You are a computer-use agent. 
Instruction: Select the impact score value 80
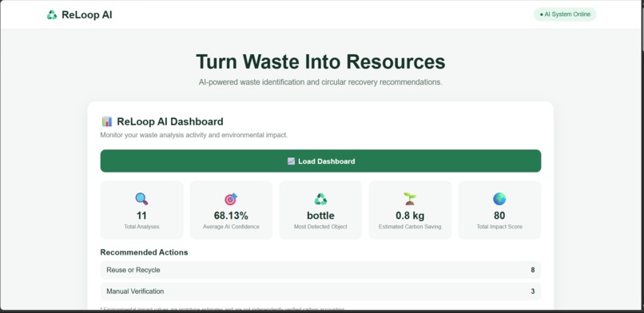tap(499, 216)
